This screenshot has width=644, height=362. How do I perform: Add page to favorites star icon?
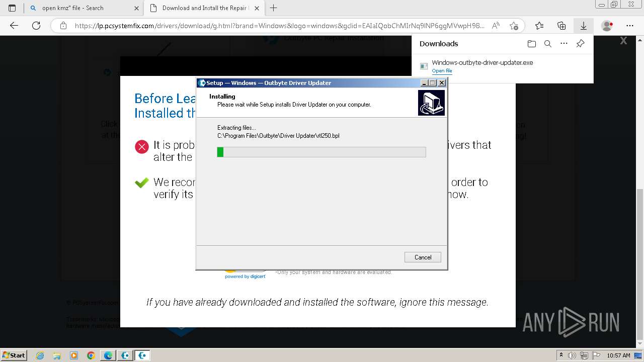coord(514,26)
